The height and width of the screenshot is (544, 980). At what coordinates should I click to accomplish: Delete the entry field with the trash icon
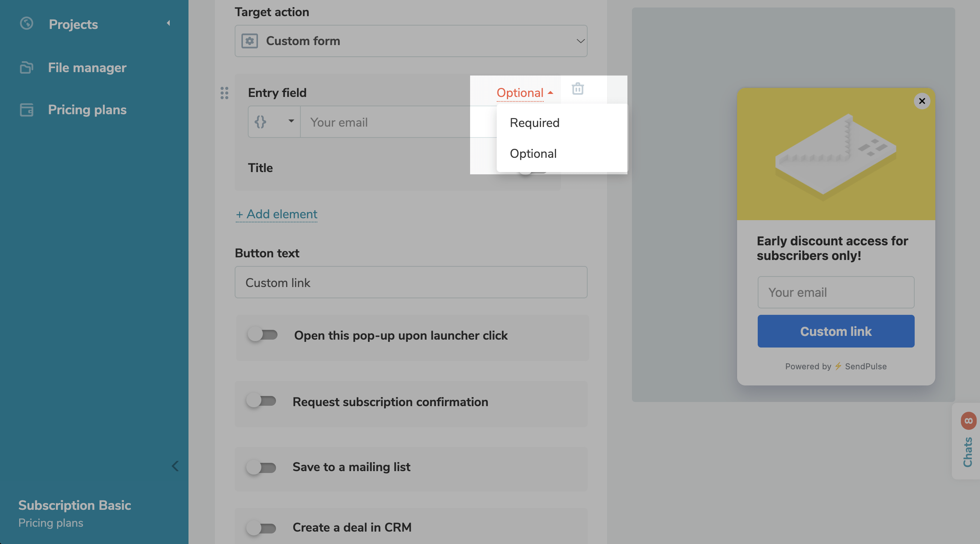pos(577,89)
